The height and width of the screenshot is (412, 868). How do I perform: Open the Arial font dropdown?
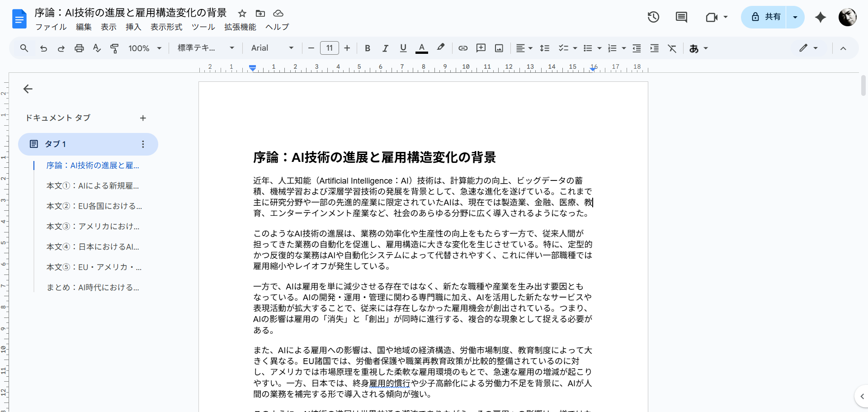(x=272, y=48)
